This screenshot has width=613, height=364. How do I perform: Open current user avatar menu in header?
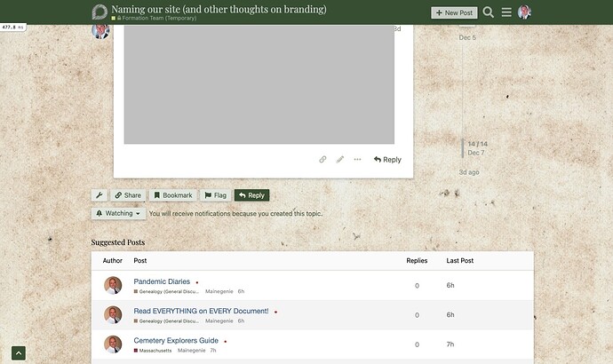524,12
